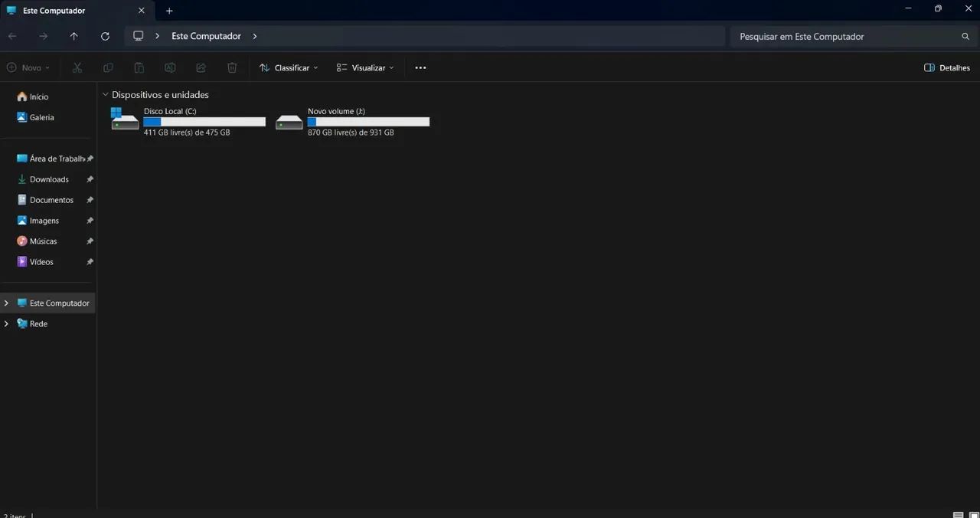Viewport: 980px width, 518px height.
Task: Click the Delete trash icon
Action: pyautogui.click(x=232, y=67)
